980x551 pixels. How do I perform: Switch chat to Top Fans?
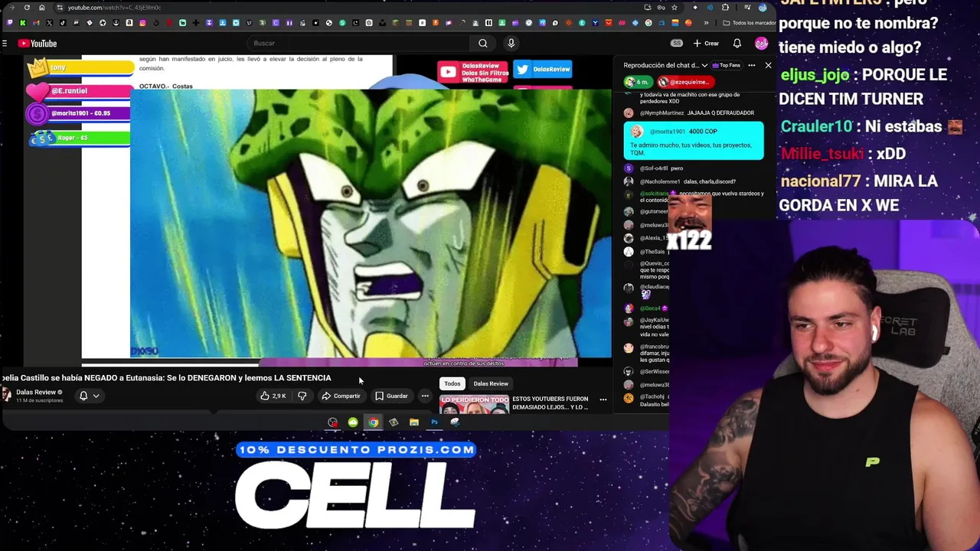(726, 66)
